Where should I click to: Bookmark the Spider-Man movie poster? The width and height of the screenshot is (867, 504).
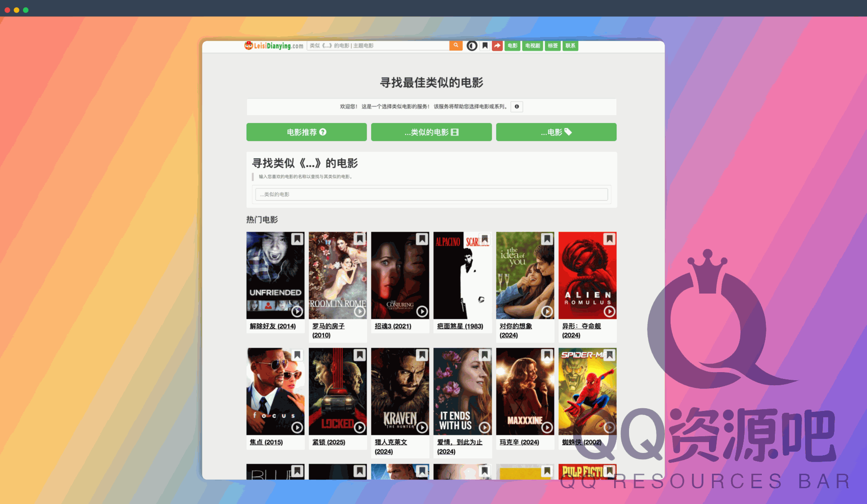[609, 355]
